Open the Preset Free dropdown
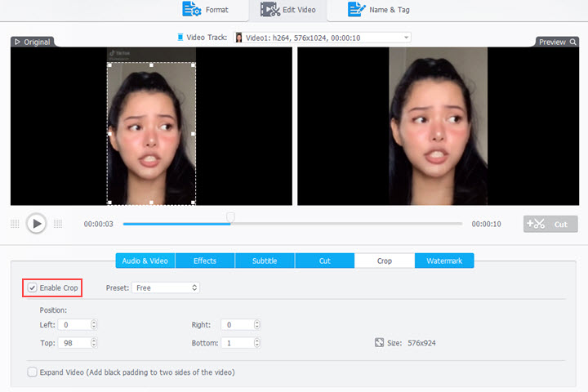 (166, 287)
